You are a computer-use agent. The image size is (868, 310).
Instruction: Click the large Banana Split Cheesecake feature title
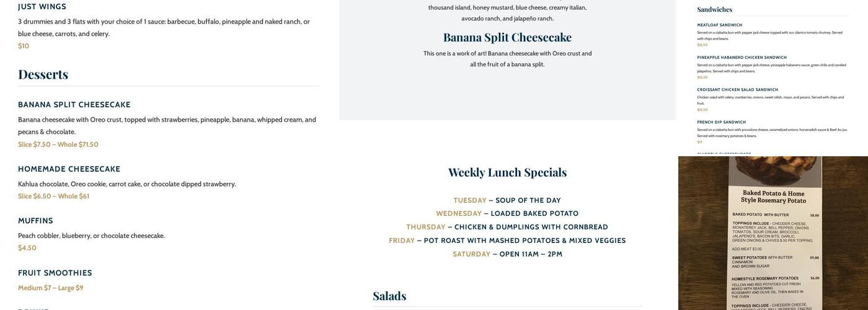point(507,37)
